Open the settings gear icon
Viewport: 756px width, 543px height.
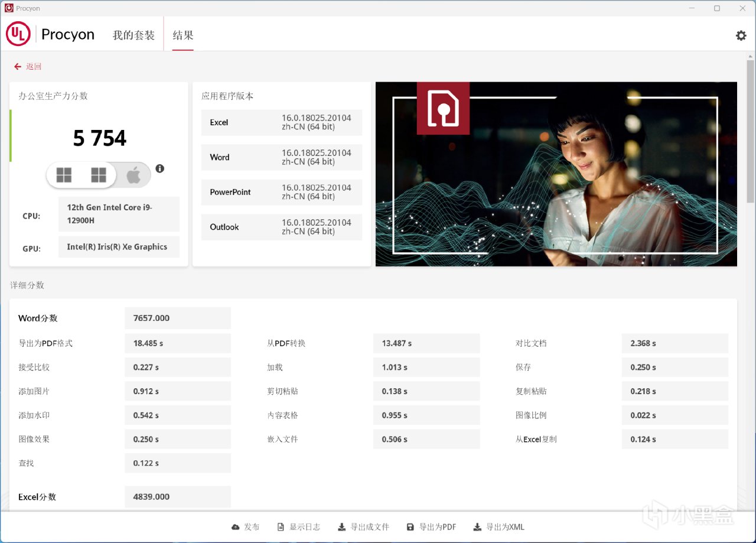(741, 35)
